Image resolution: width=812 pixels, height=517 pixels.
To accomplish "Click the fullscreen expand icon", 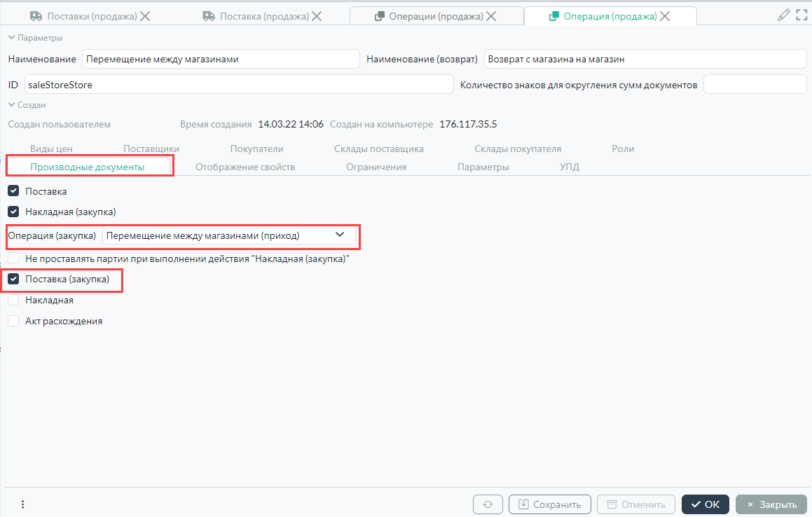I will pyautogui.click(x=801, y=15).
